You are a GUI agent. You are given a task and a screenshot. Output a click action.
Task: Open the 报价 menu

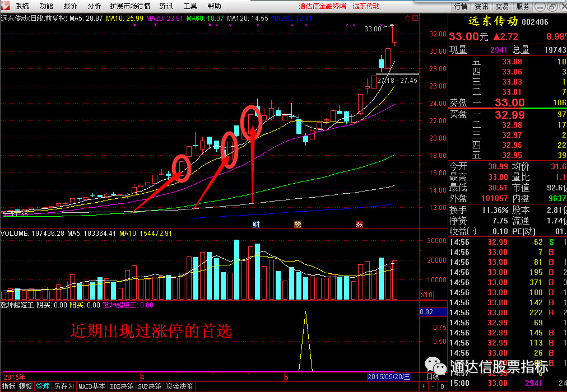[70, 6]
